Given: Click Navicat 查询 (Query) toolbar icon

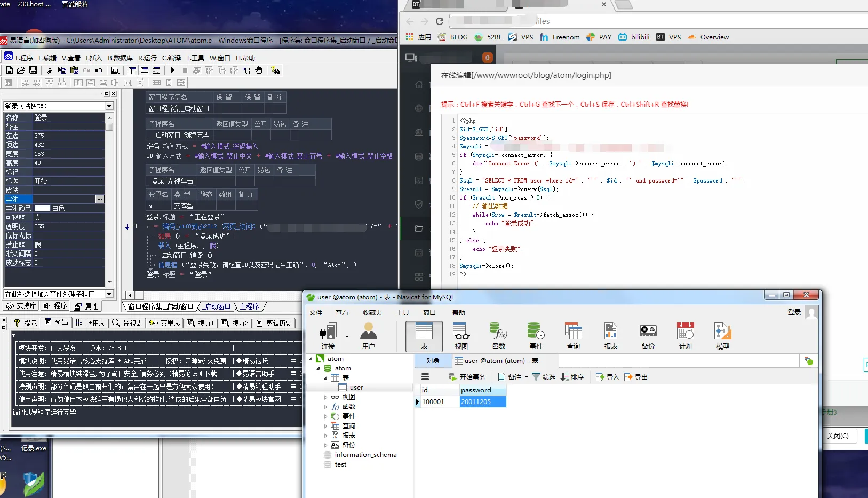Looking at the screenshot, I should (x=573, y=336).
